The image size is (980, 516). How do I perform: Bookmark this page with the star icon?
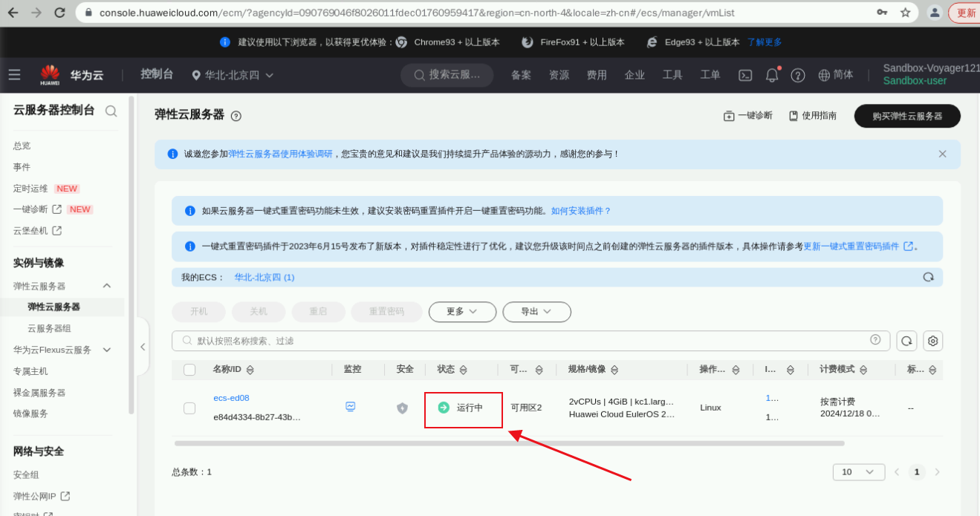coord(905,13)
